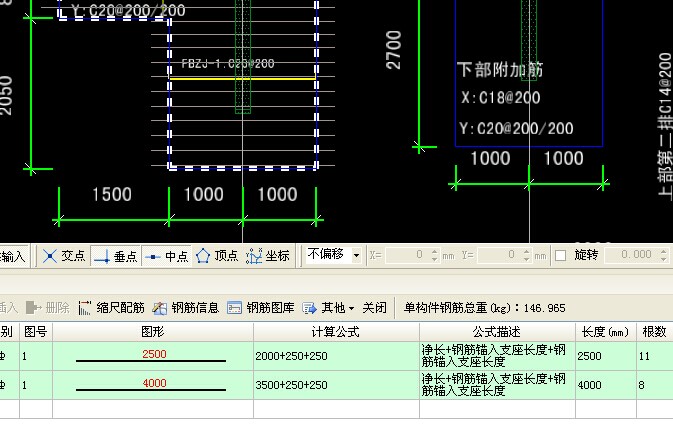The width and height of the screenshot is (673, 438).
Task: Click the 公式描述 column header
Action: 497,332
